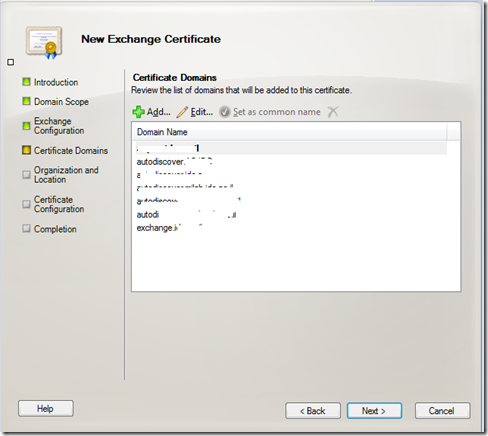Select Set as common name label
The image size is (488, 436).
(x=277, y=112)
